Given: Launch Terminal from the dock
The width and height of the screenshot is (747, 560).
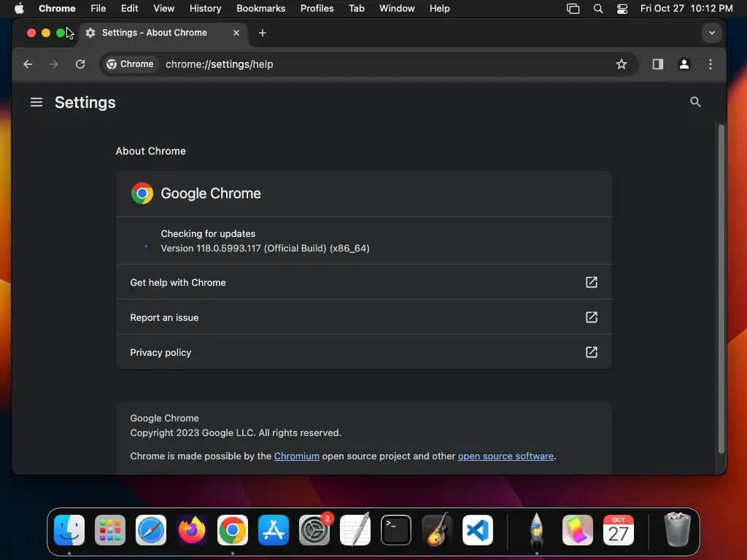Looking at the screenshot, I should coord(396,530).
